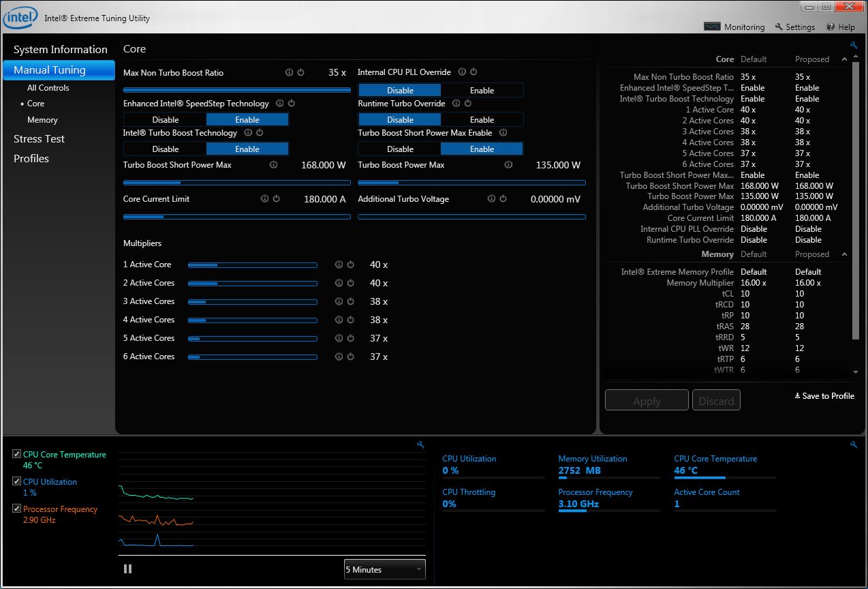868x589 pixels.
Task: Collapse the Core section in the Default/Proposed list
Action: pos(845,59)
